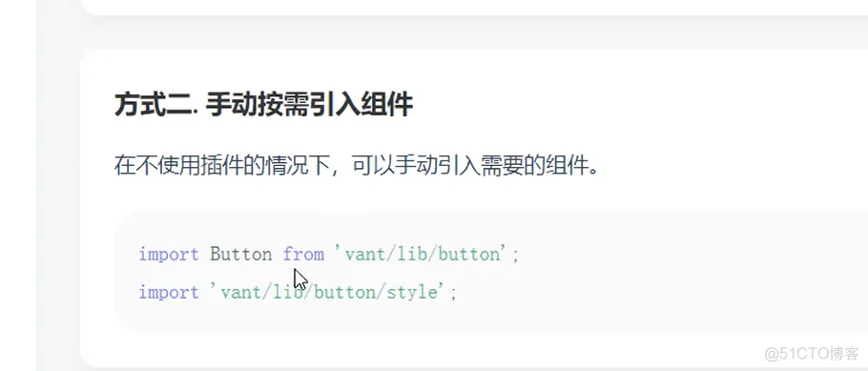This screenshot has height=371, width=868.
Task: Click the second-line import keyword
Action: [168, 292]
